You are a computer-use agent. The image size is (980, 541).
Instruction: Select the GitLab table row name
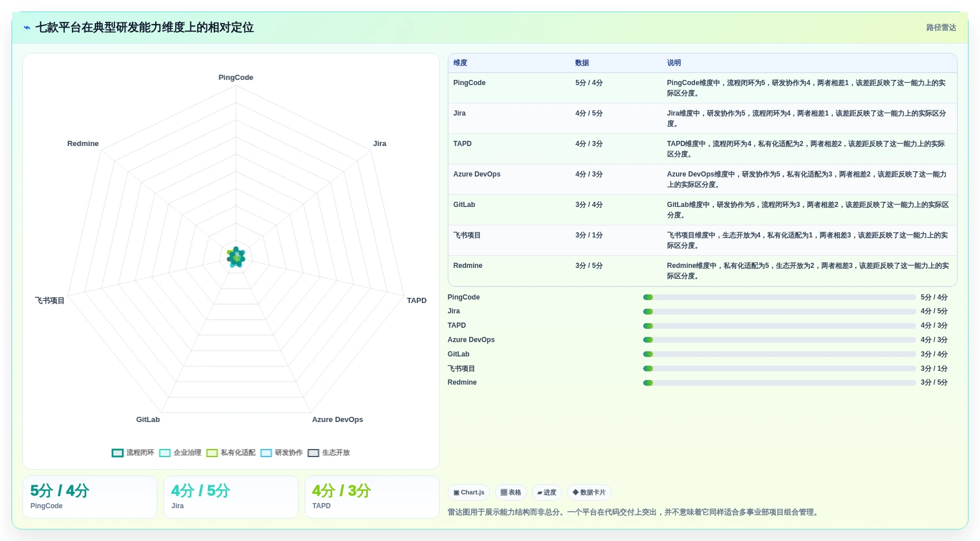(464, 205)
